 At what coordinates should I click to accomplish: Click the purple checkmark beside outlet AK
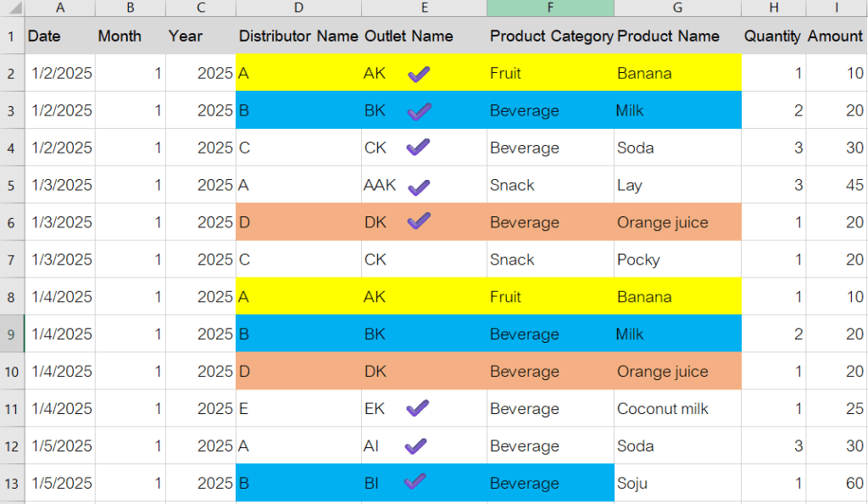(419, 74)
